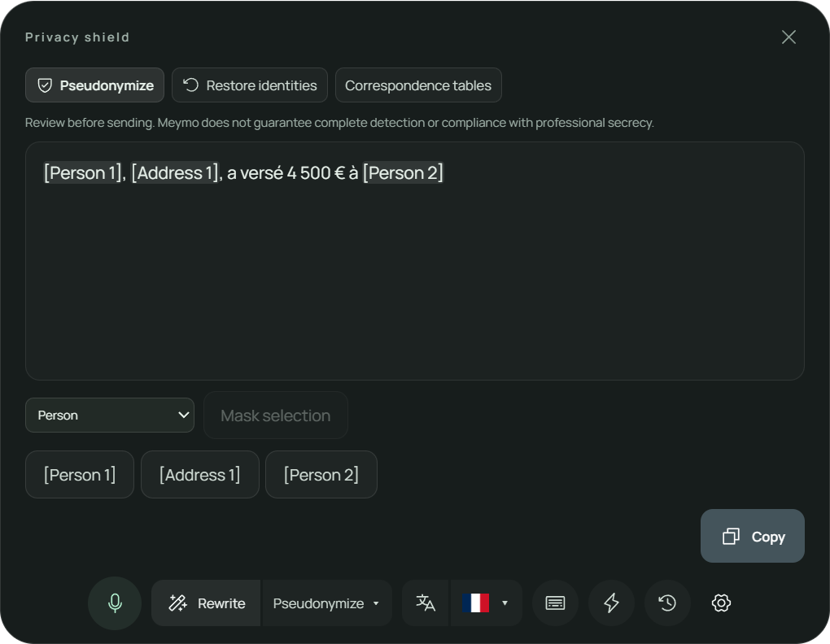Click the lightning bolt quick actions icon

pos(611,603)
